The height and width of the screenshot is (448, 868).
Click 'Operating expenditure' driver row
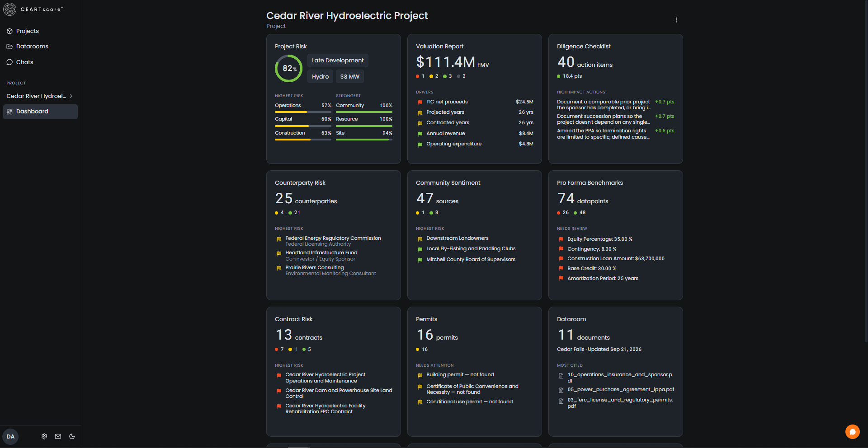click(475, 144)
